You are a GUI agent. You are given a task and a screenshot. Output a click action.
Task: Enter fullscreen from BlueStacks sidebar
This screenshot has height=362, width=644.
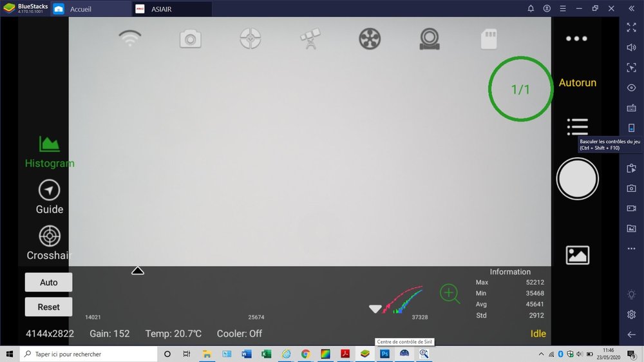(631, 28)
